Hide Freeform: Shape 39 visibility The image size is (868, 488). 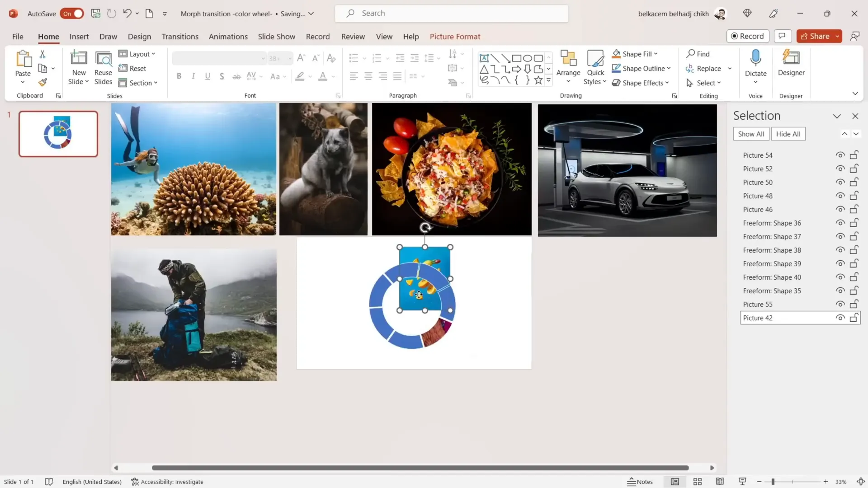click(840, 263)
